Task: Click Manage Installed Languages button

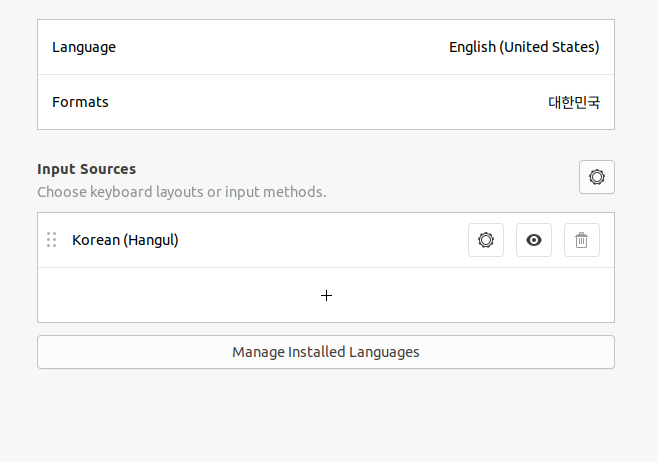Action: pyautogui.click(x=326, y=352)
